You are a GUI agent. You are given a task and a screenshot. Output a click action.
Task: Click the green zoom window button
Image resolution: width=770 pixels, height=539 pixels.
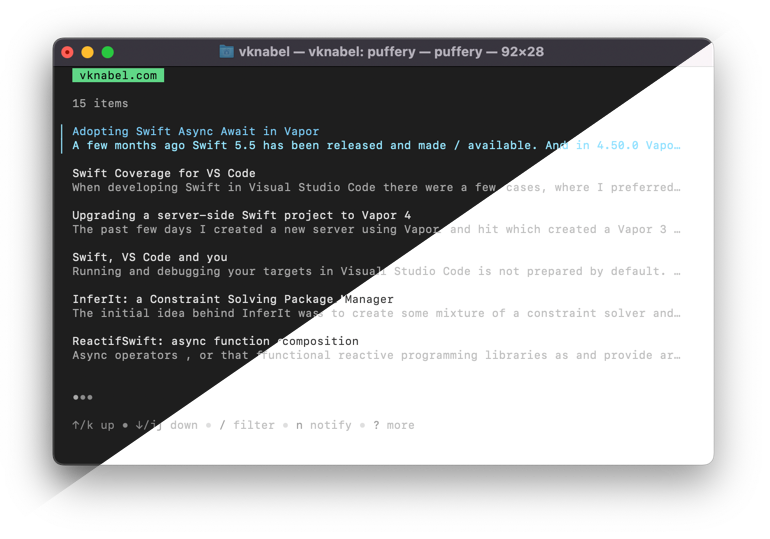pos(108,52)
